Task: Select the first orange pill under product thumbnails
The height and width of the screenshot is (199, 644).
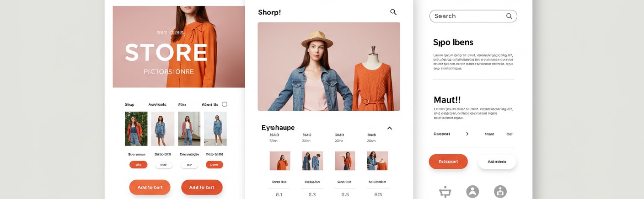Action: [138, 165]
